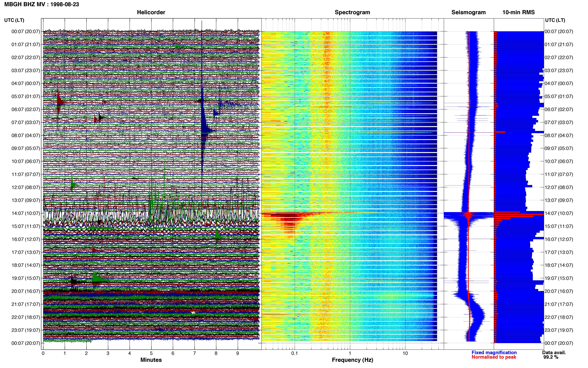
Task: Click the 1 Hz frequency tick label
Action: 350,353
